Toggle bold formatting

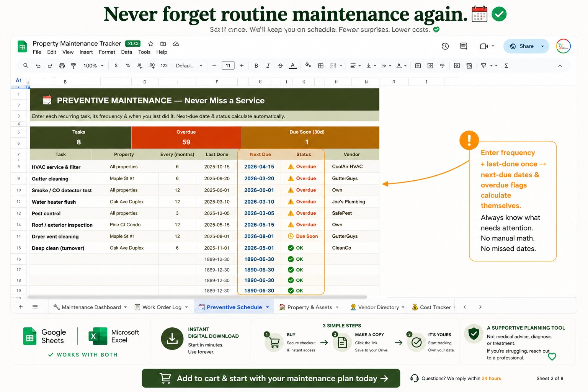click(x=256, y=66)
